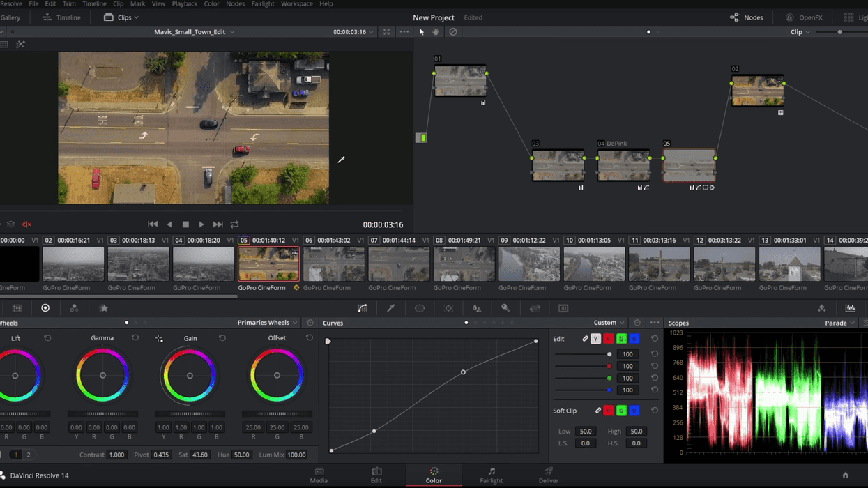Select the arrow pointer tool above the node graph

point(422,32)
